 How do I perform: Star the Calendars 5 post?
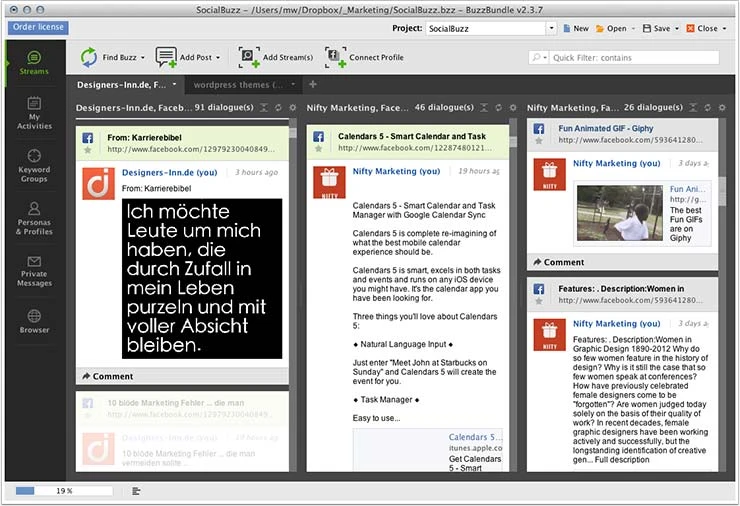(319, 149)
